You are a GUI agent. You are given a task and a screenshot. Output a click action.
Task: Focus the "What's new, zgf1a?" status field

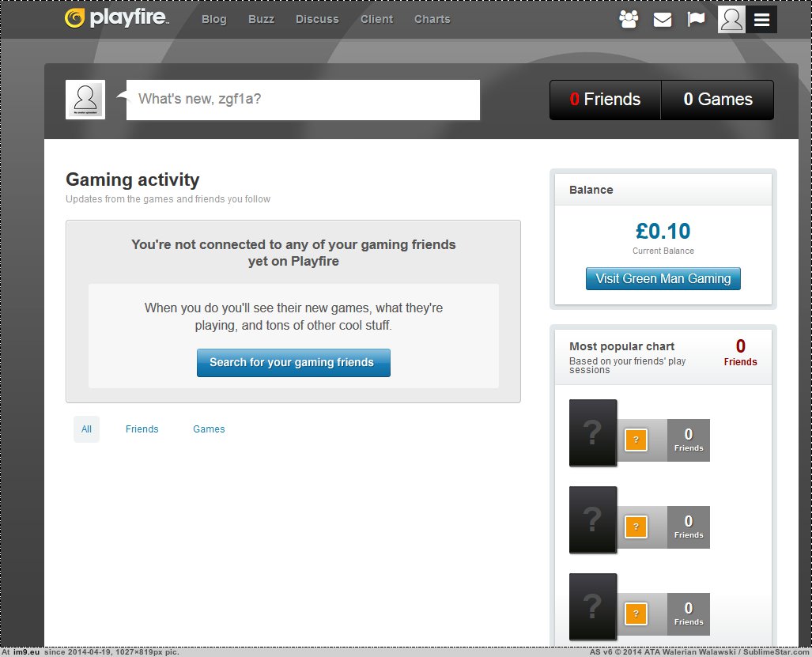coord(303,100)
